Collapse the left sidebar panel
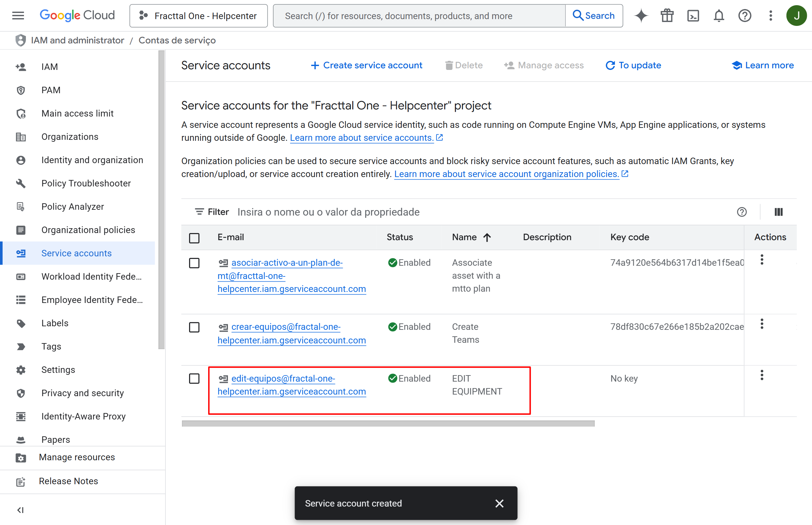Image resolution: width=812 pixels, height=525 pixels. (20, 510)
